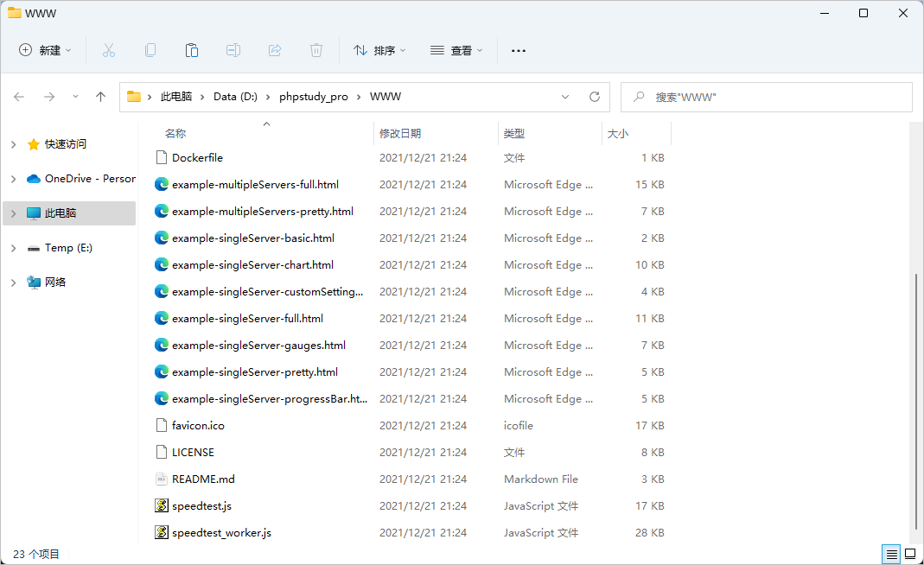Open the 排序 (Sort) dropdown
Image resolution: width=924 pixels, height=565 pixels.
tap(379, 50)
